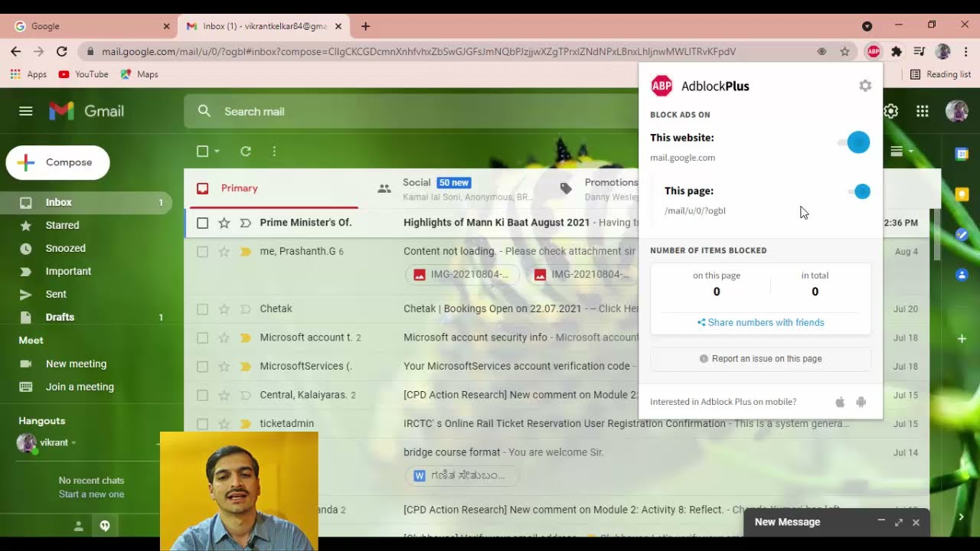Check the Chetak email checkbox

tap(202, 309)
